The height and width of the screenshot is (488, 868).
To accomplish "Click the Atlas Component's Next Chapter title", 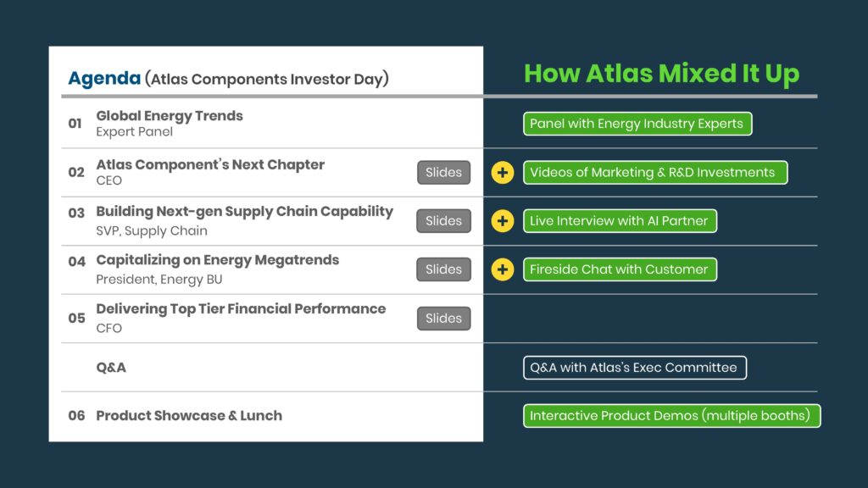I will point(210,165).
